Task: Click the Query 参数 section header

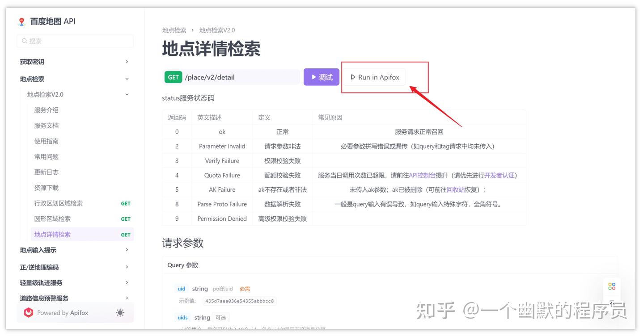Action: (183, 265)
